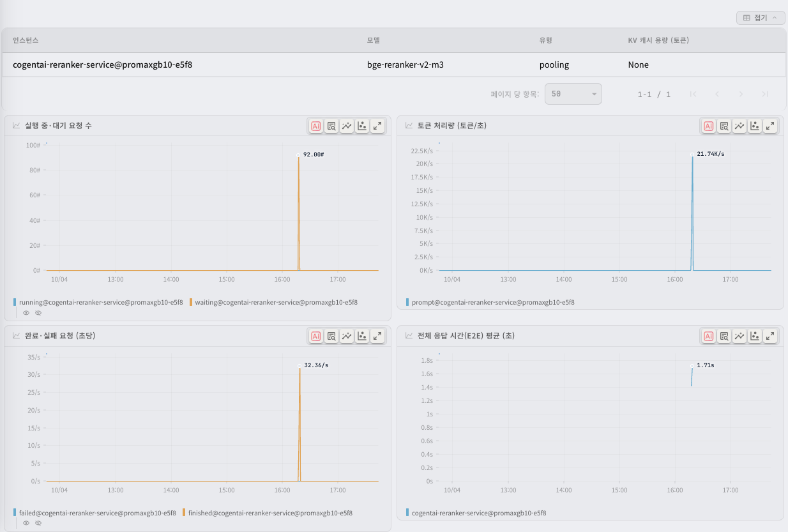Click the 32.36/s peak data point

coord(299,366)
